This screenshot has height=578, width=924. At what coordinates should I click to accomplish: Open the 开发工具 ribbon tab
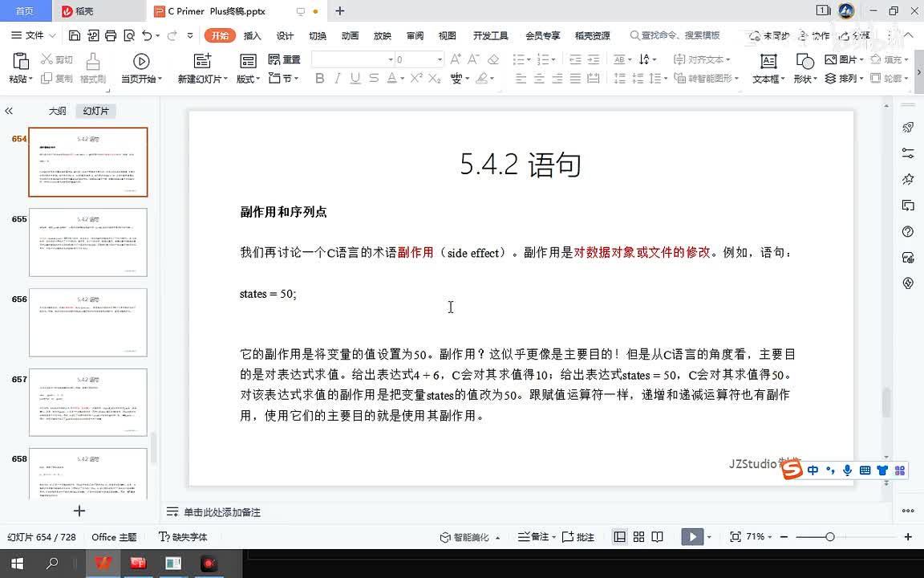pyautogui.click(x=490, y=35)
